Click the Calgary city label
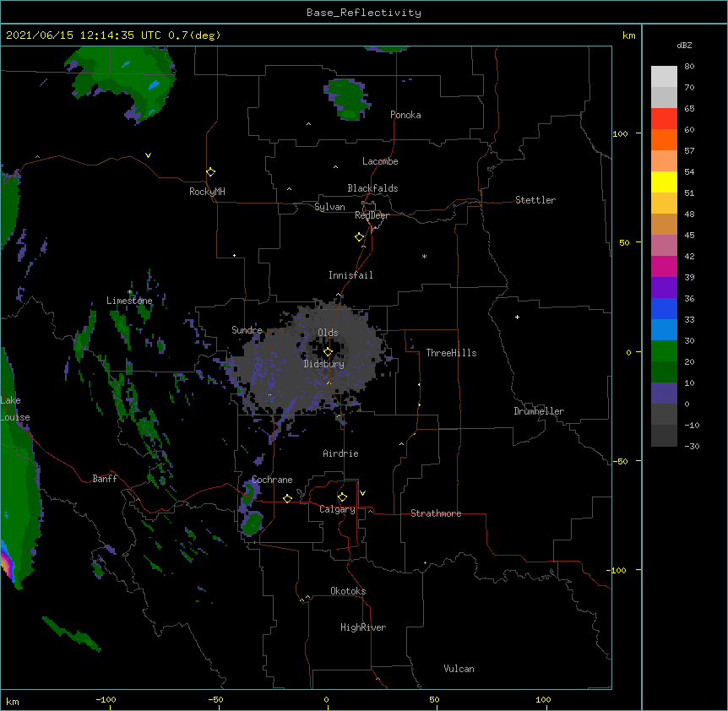 [x=338, y=509]
